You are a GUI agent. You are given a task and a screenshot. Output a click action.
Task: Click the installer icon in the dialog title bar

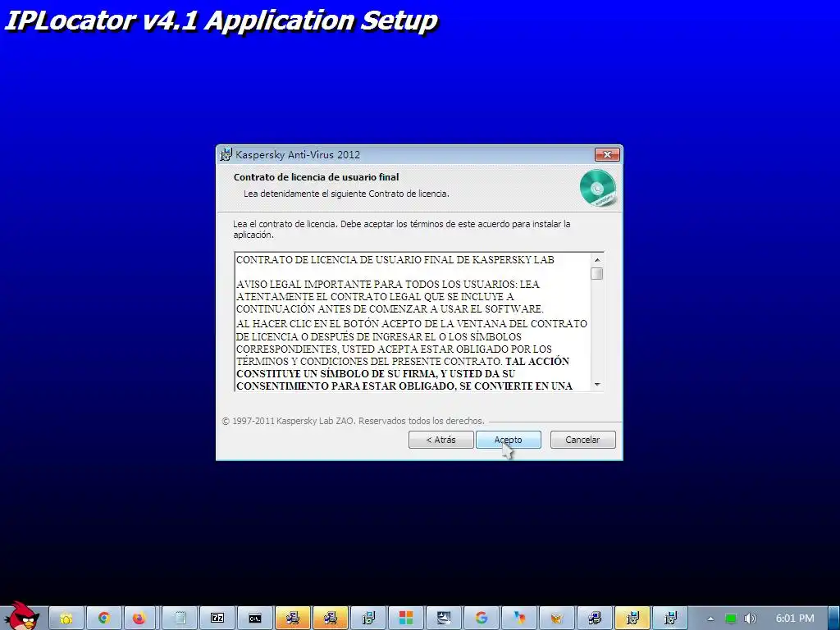[x=226, y=154]
